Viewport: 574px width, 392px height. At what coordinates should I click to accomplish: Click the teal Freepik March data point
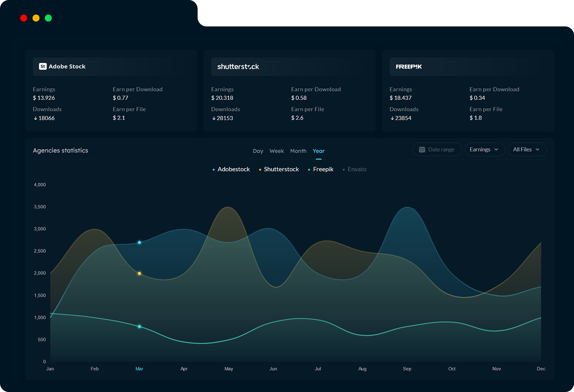point(140,327)
